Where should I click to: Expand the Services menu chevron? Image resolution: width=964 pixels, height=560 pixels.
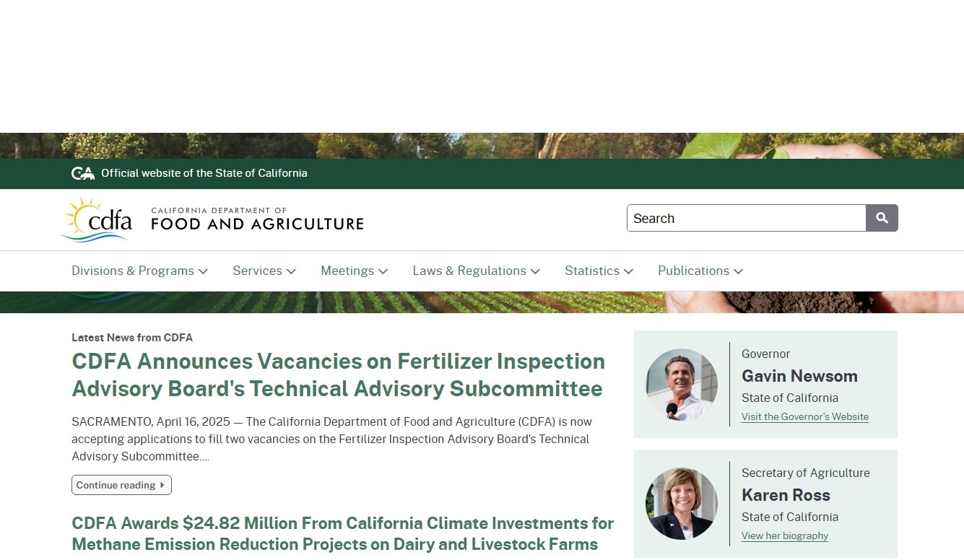(291, 271)
